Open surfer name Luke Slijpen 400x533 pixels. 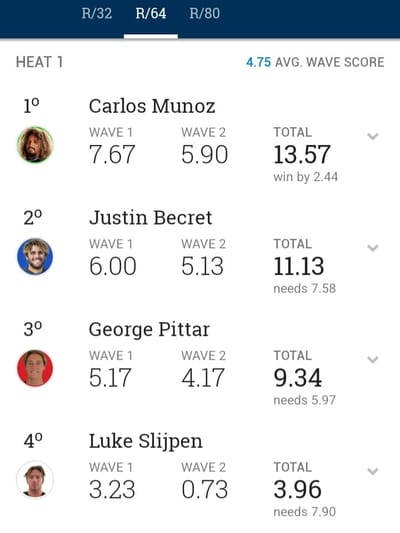[x=145, y=442]
